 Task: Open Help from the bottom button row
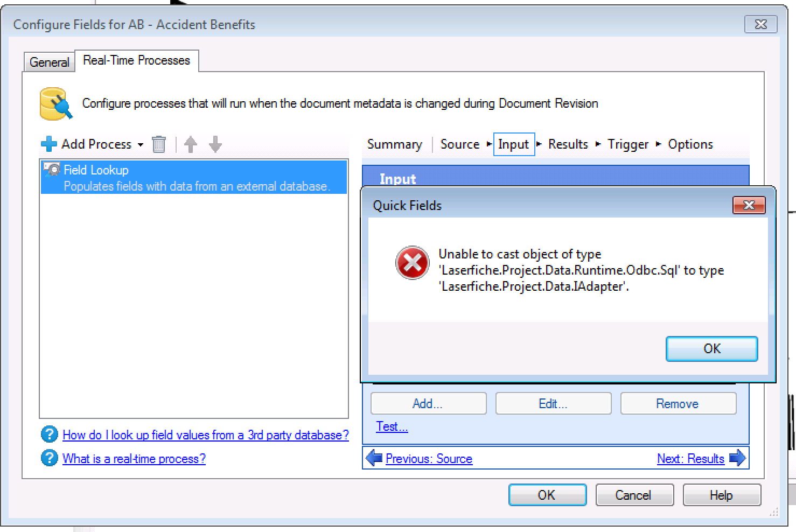tap(722, 495)
